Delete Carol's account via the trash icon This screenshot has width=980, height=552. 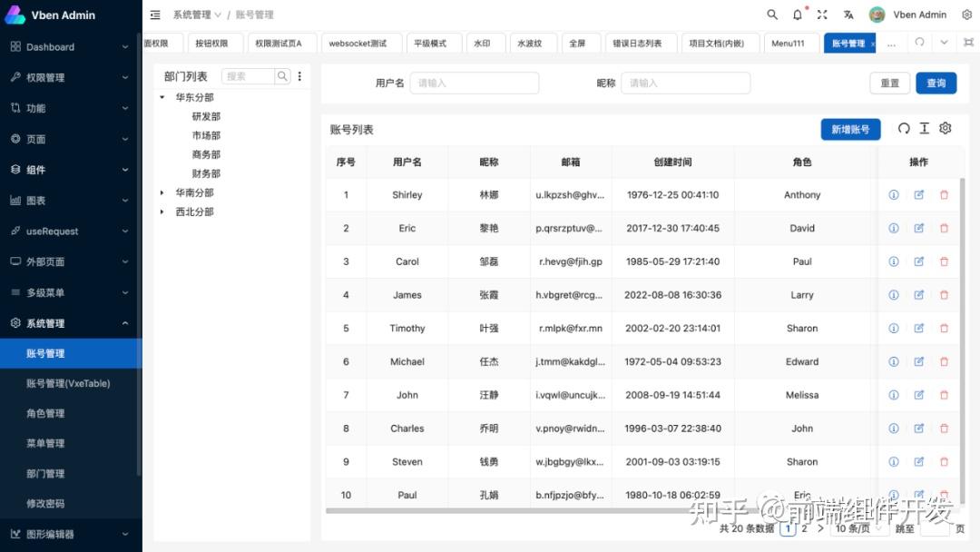pyautogui.click(x=944, y=261)
